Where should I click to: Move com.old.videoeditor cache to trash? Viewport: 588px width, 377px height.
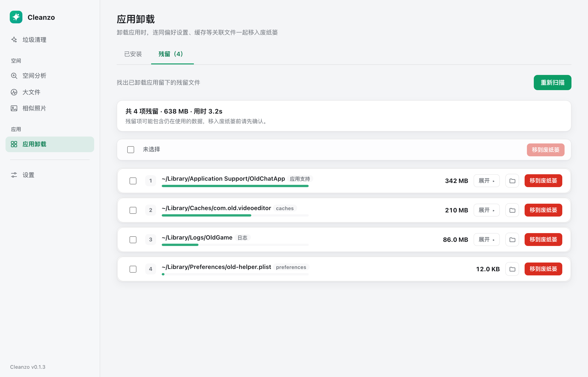[x=543, y=210]
